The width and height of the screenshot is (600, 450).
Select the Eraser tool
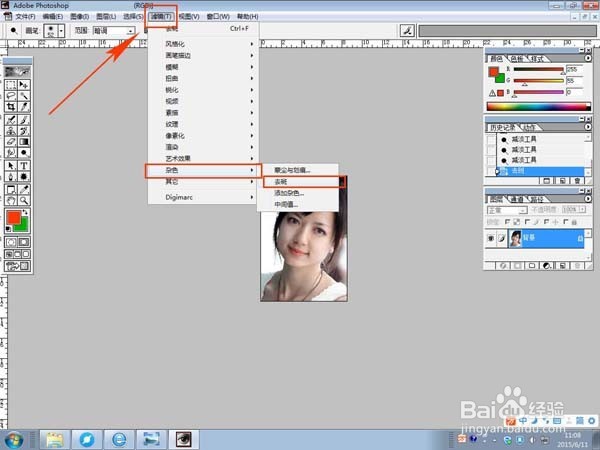pos(11,142)
